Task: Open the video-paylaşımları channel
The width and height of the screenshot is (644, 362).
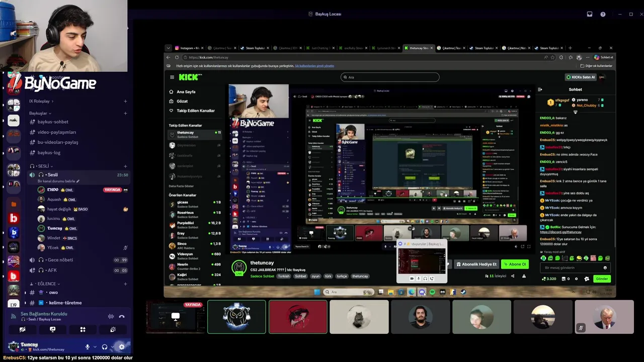Action: 78,132
